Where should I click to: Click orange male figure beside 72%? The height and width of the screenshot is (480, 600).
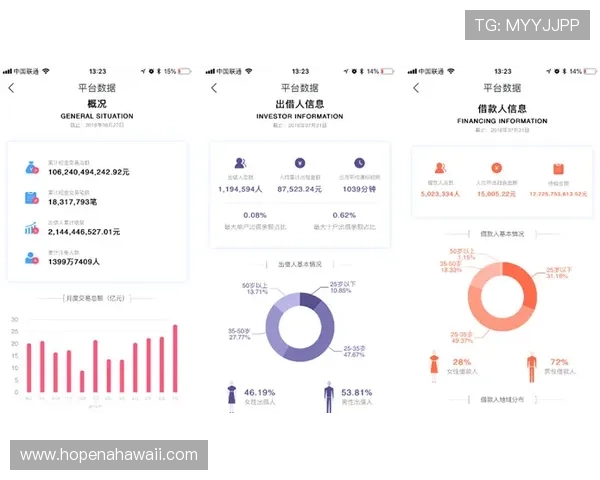coord(532,367)
